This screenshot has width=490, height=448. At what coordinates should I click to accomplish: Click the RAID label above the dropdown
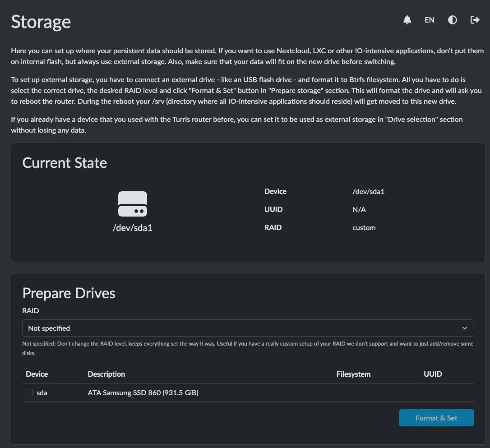[x=31, y=310]
